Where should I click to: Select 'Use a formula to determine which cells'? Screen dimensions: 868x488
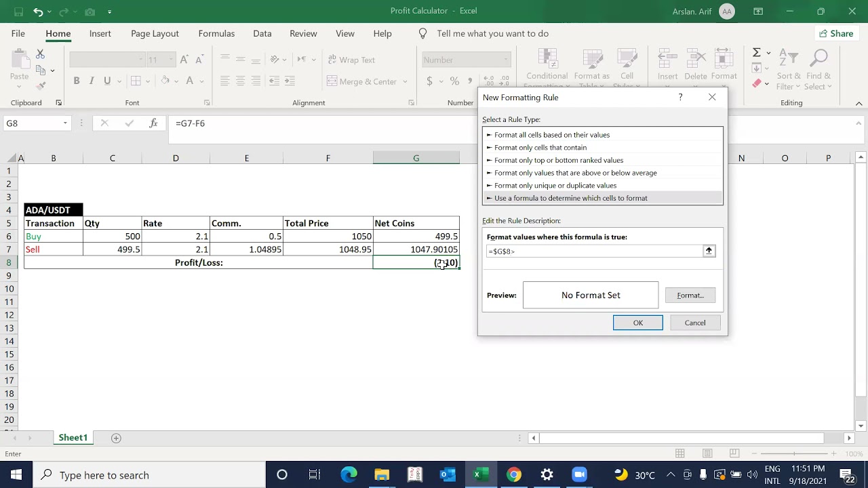pos(603,198)
